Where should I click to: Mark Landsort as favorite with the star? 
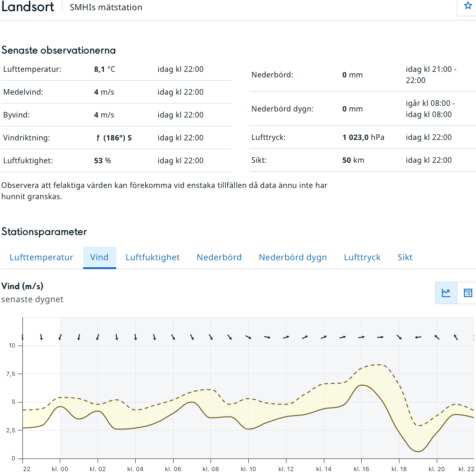tap(468, 6)
